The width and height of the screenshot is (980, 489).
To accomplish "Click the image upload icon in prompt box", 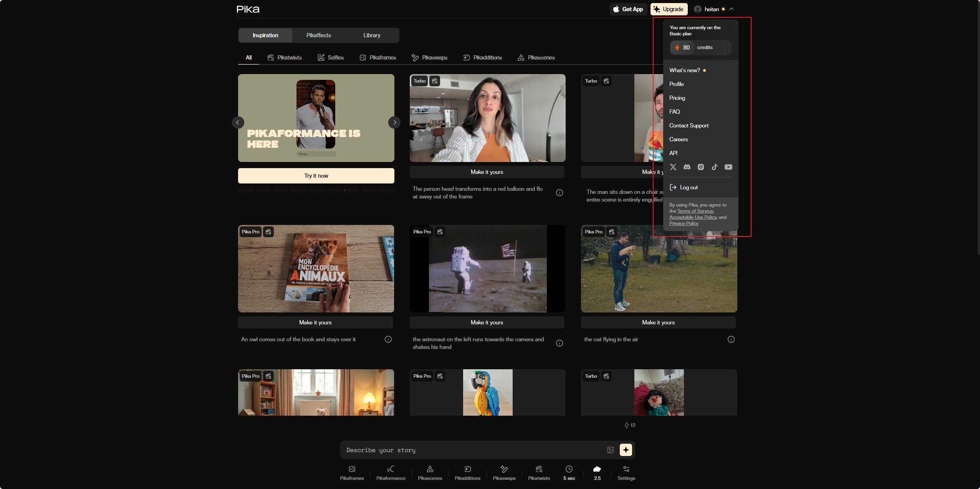I will coord(611,450).
